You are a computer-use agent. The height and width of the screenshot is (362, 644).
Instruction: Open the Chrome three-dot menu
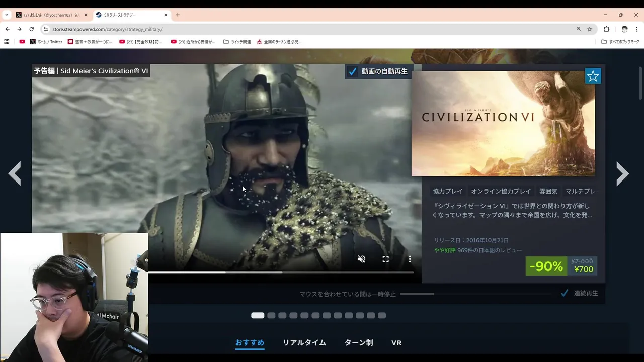tap(637, 29)
